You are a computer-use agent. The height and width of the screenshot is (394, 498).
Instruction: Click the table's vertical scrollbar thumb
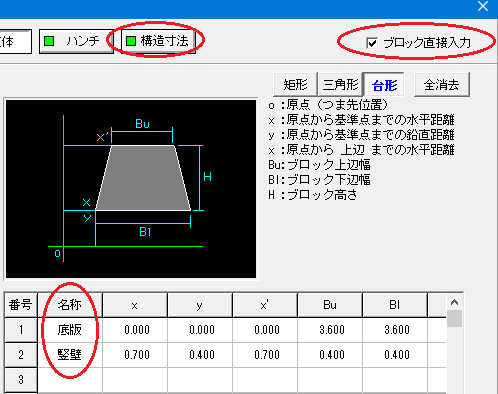[454, 319]
